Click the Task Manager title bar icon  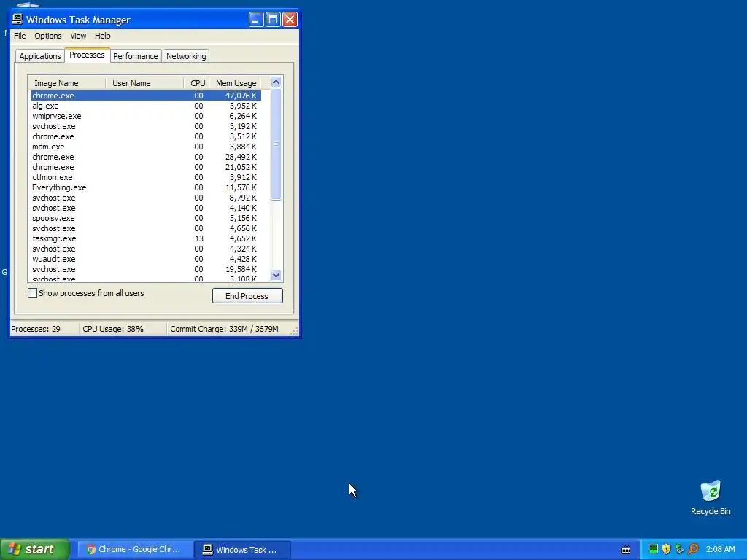pos(18,19)
